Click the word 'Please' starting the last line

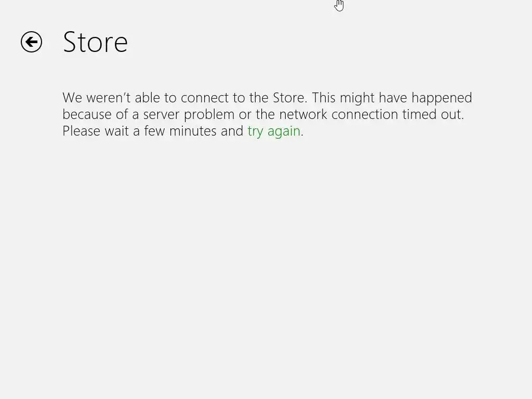pos(82,131)
